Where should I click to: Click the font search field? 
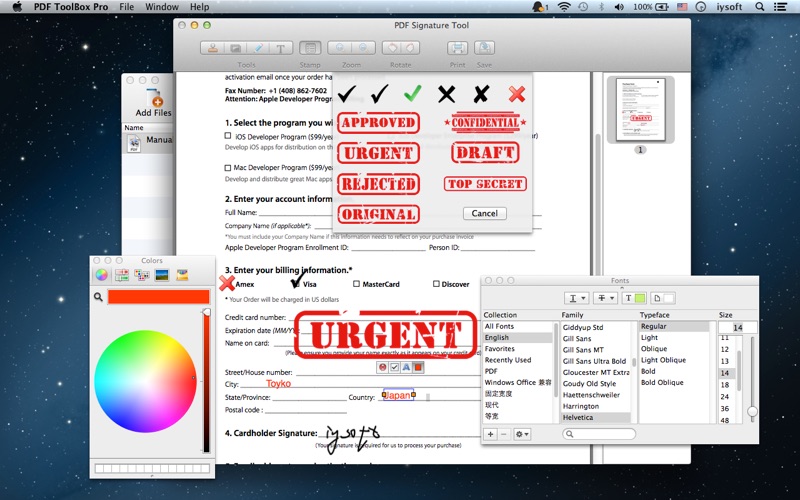(599, 434)
